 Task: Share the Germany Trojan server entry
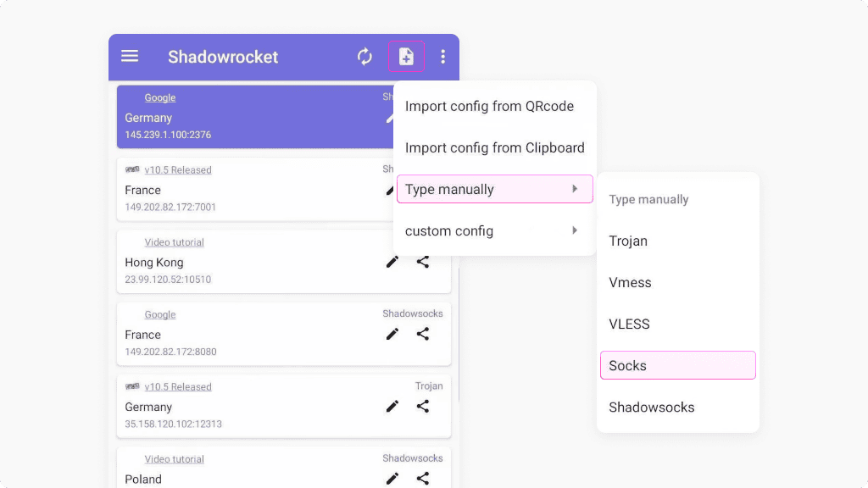[x=423, y=407]
